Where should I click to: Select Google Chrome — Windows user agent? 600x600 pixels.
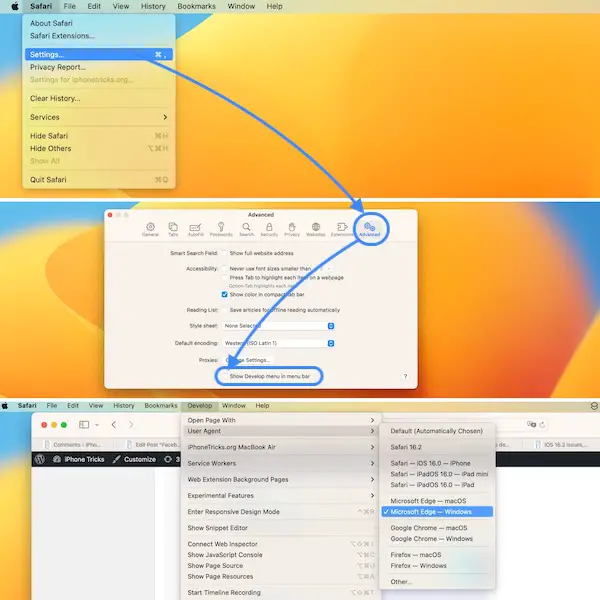point(430,538)
